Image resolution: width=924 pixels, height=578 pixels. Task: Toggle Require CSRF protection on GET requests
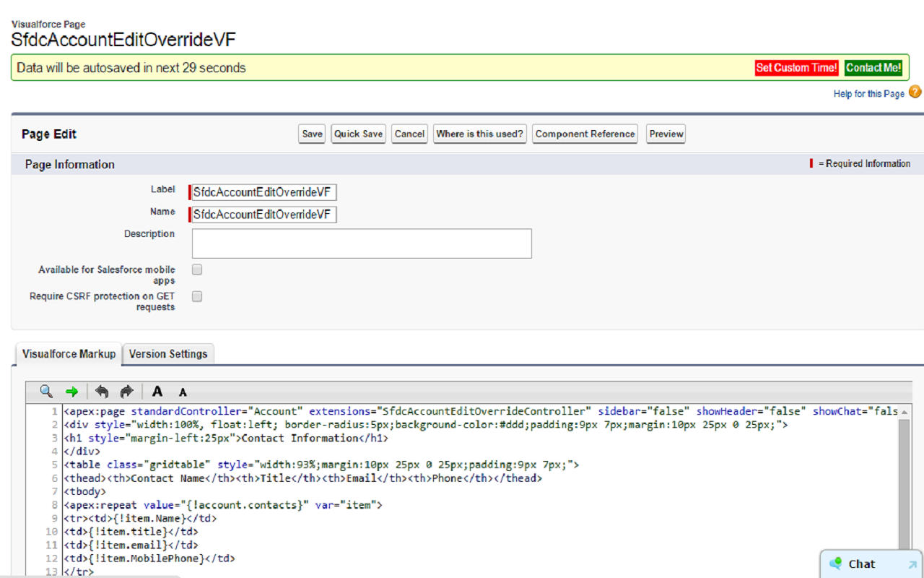(x=197, y=296)
